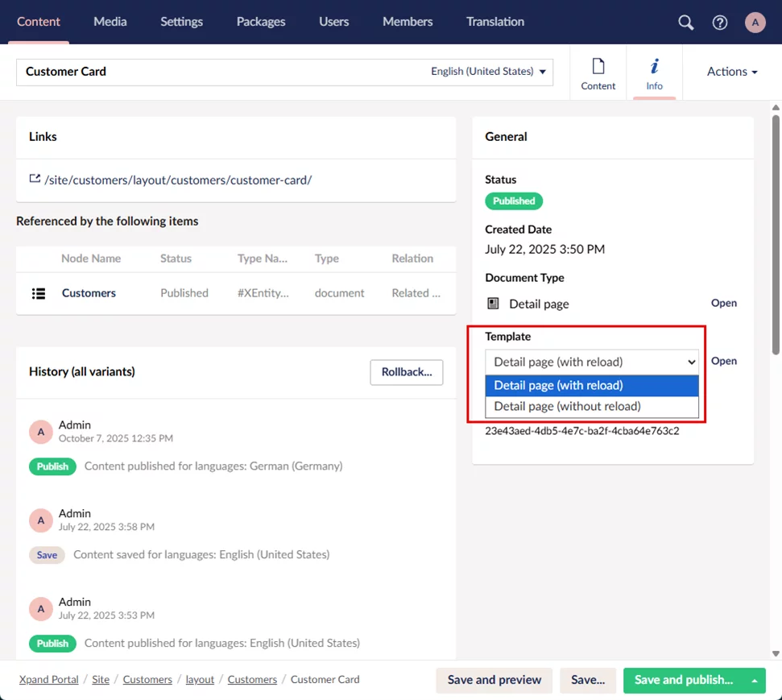The height and width of the screenshot is (700, 782).
Task: Go to the Translation section
Action: click(494, 22)
